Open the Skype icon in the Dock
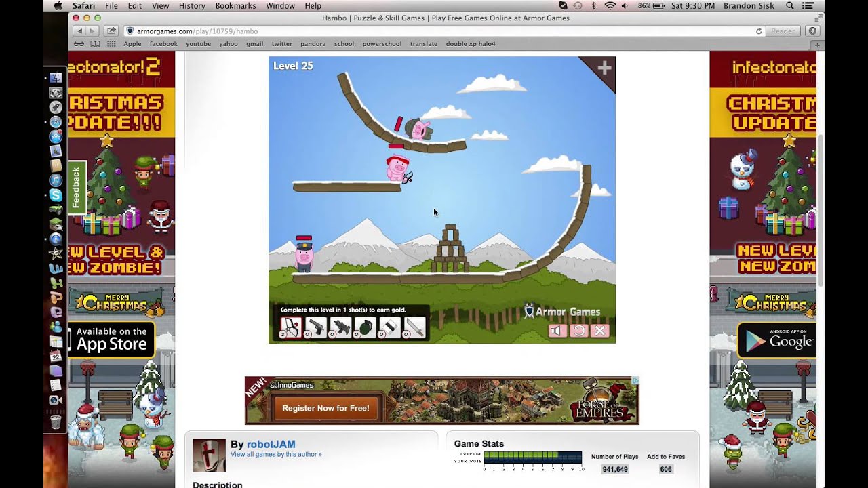This screenshot has width=868, height=488. [x=56, y=195]
